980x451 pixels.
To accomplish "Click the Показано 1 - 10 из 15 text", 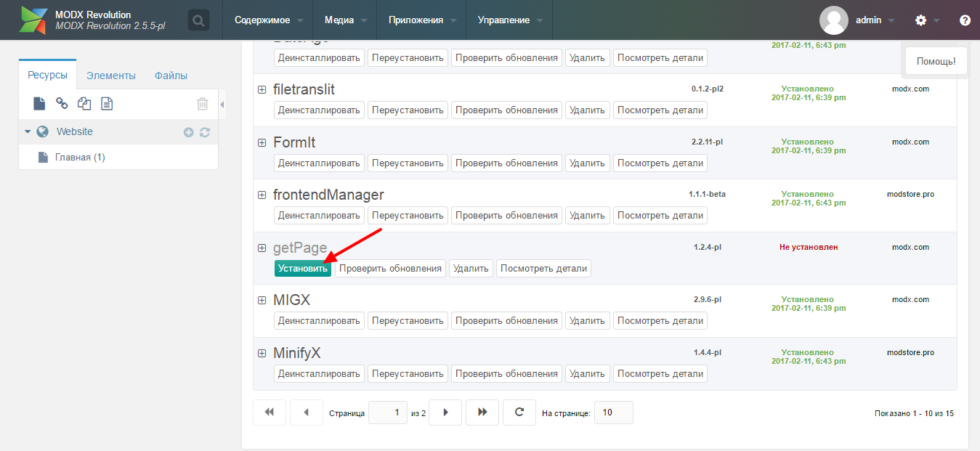I will click(915, 413).
